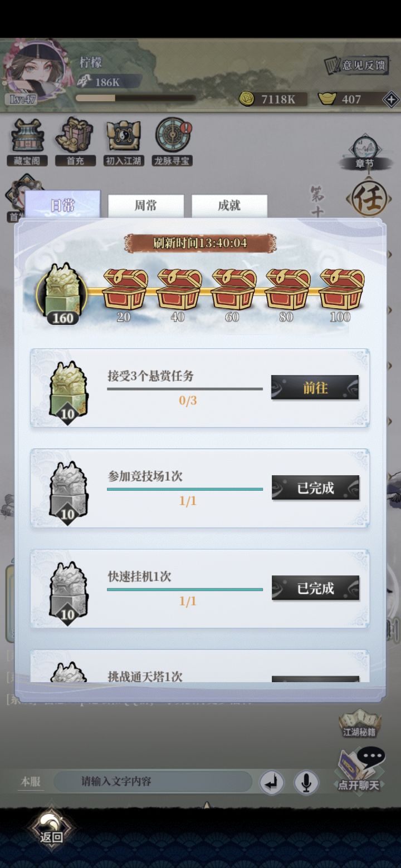The width and height of the screenshot is (401, 868).
Task: Switch to the 周常 weekly tab
Action: (x=145, y=206)
